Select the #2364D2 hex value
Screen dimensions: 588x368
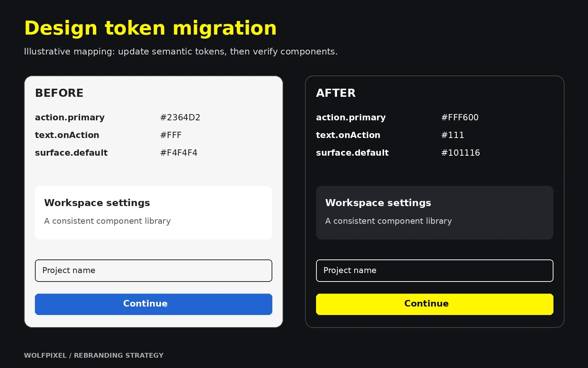click(180, 117)
